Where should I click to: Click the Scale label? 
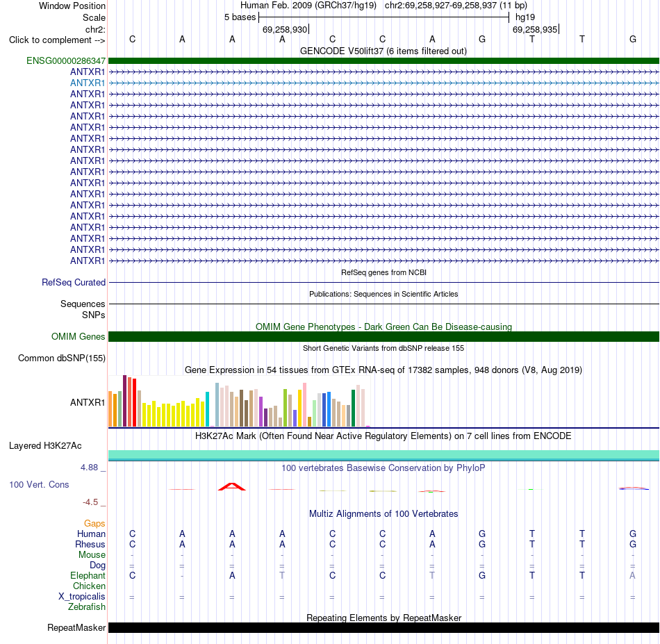94,17
